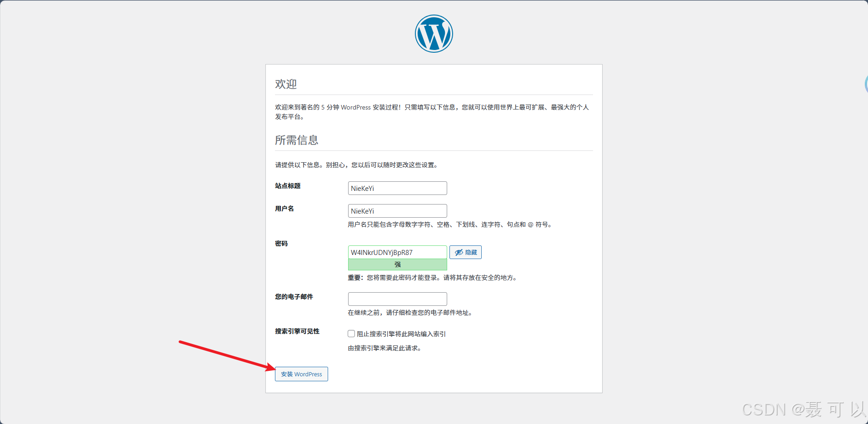Image resolution: width=868 pixels, height=424 pixels.
Task: Enable the 阻止搜索引擎 indexing checkbox
Action: pyautogui.click(x=351, y=334)
